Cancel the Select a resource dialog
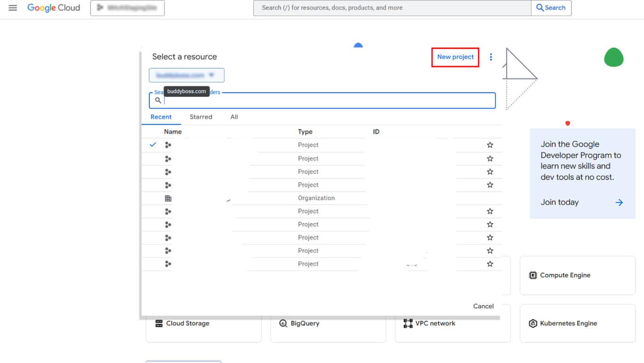This screenshot has height=363, width=644. pyautogui.click(x=483, y=306)
